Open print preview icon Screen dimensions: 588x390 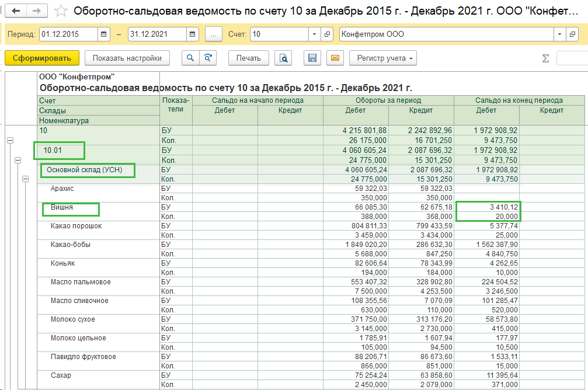[x=284, y=58]
